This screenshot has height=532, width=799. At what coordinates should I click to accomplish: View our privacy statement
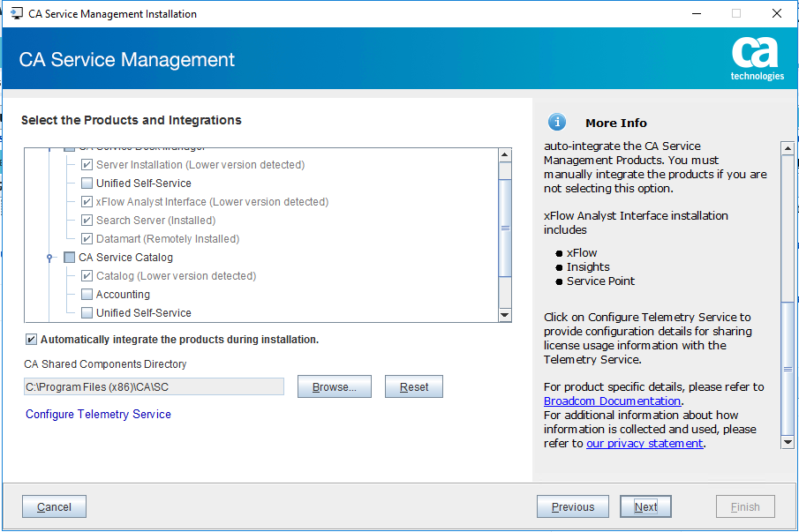coord(644,443)
